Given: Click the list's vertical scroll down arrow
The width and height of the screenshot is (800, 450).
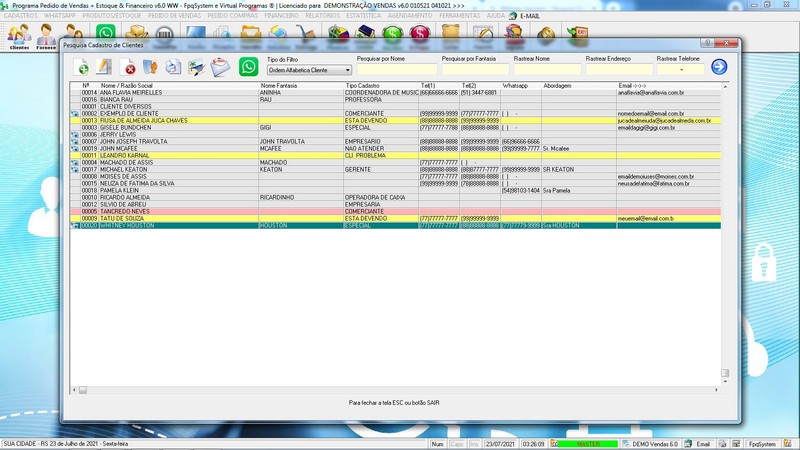Looking at the screenshot, I should coord(725,382).
